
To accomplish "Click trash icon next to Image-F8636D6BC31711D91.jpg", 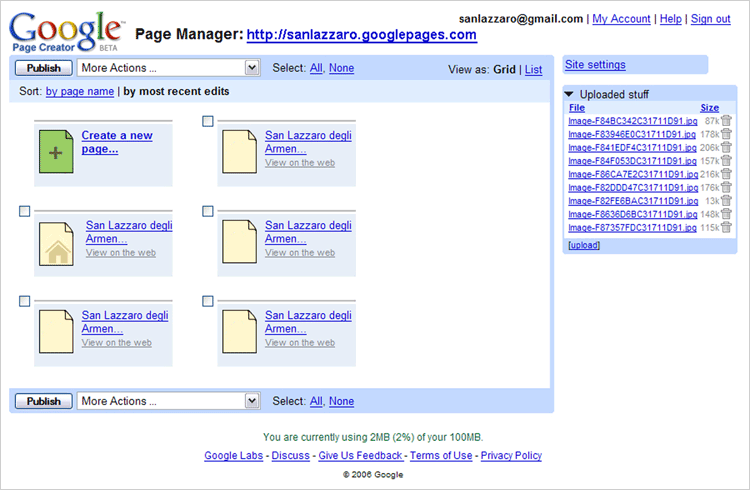I will [x=726, y=214].
